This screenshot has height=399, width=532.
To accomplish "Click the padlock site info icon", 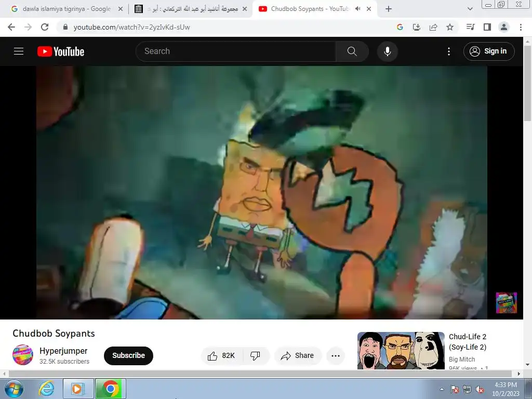I will click(65, 27).
